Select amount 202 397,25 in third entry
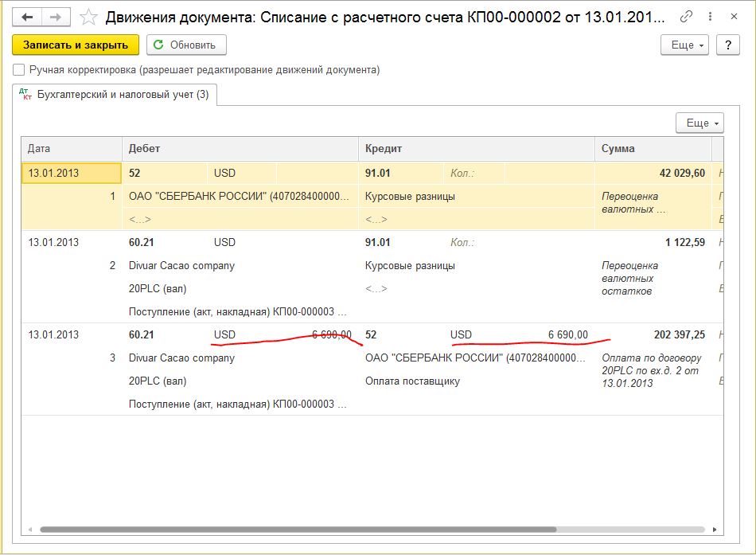 coord(680,334)
